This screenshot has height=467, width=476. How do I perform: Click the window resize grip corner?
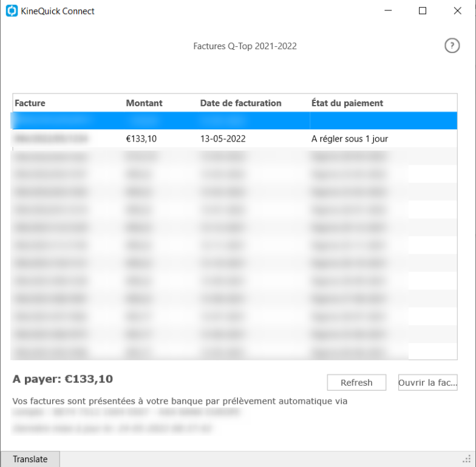pyautogui.click(x=466, y=459)
